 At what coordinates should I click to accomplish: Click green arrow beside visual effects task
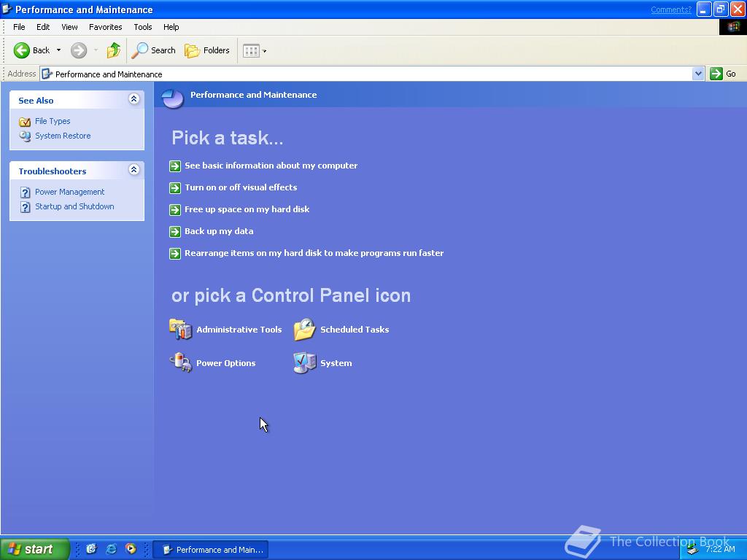pyautogui.click(x=175, y=187)
